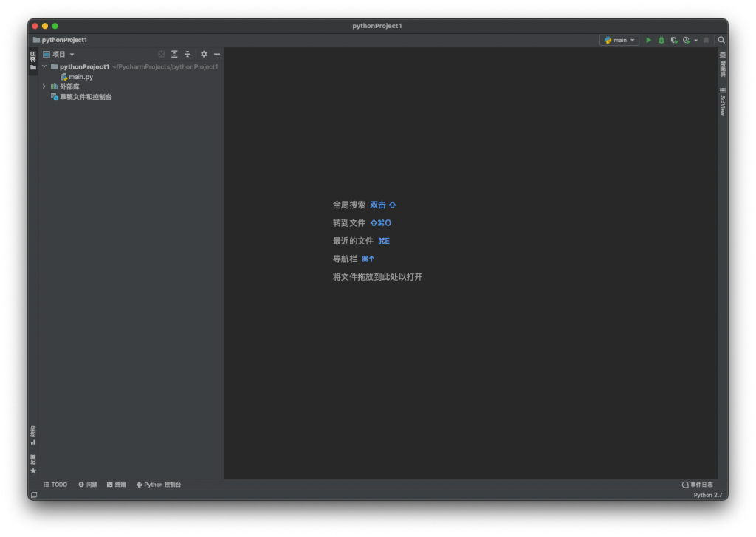756x537 pixels.
Task: Expand all nodes in project panel toolbar
Action: point(174,54)
